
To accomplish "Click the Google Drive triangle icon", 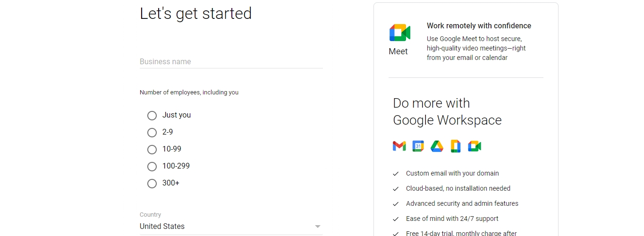I will point(437,146).
